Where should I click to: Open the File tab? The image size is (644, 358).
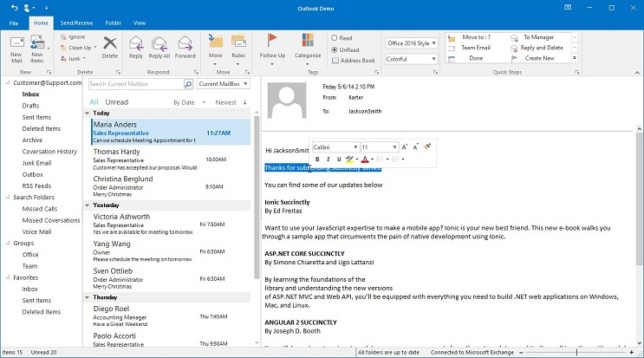[14, 23]
